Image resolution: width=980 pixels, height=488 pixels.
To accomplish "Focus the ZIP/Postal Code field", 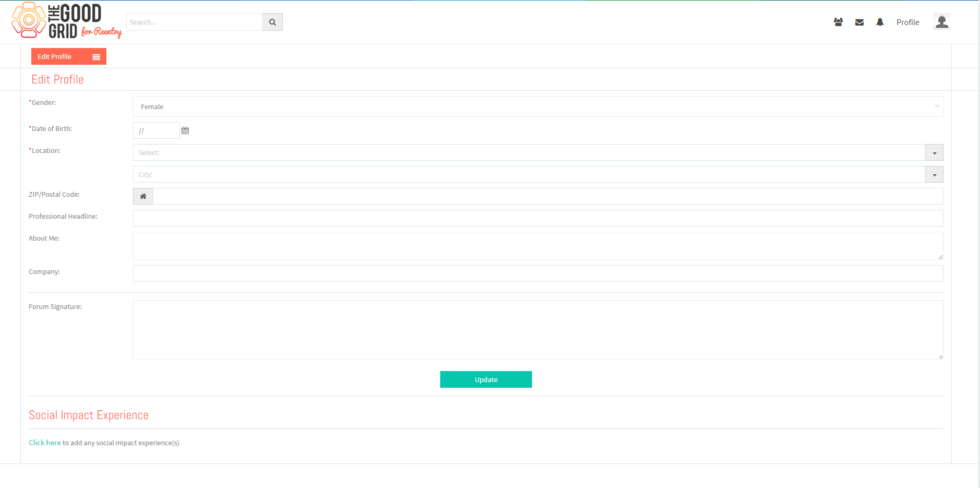I will tap(548, 196).
